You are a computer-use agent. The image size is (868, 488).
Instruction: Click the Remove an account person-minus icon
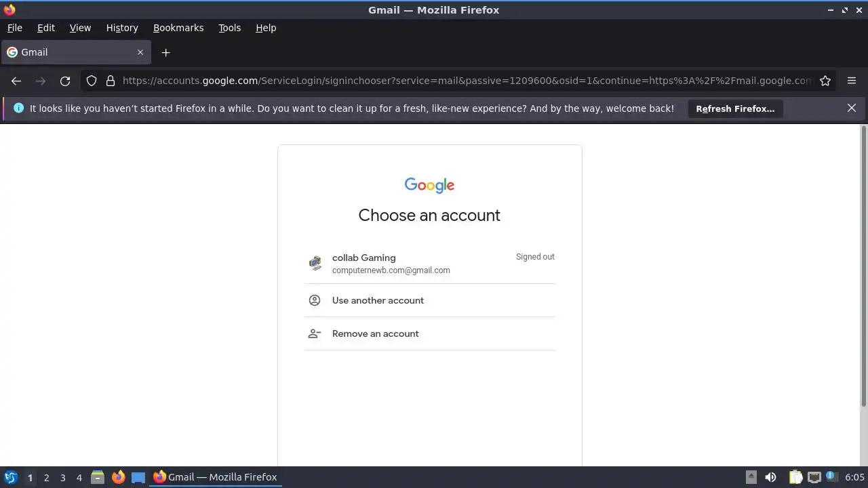click(x=315, y=333)
